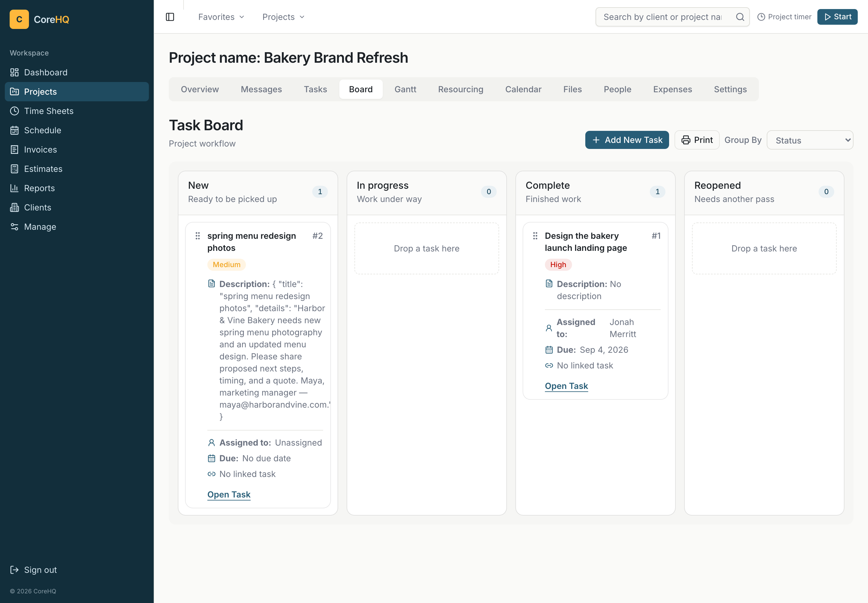Open Task for bakery launch landing page
868x603 pixels.
tap(566, 386)
